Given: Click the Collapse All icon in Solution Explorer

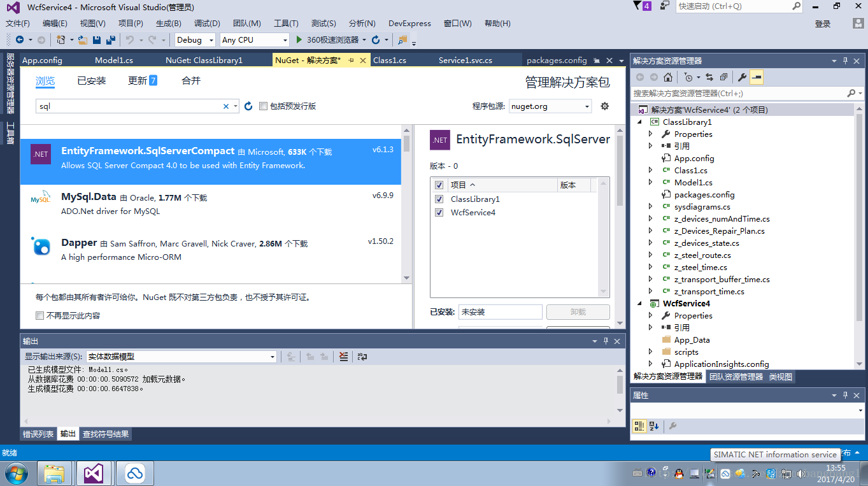Looking at the screenshot, I should (723, 77).
